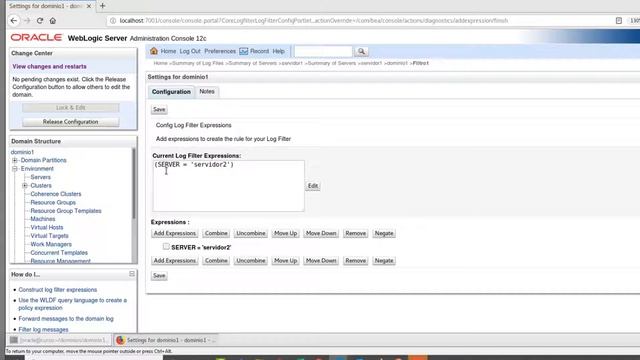Open Coherence Clusters tree item
The height and width of the screenshot is (360, 640).
click(x=56, y=194)
